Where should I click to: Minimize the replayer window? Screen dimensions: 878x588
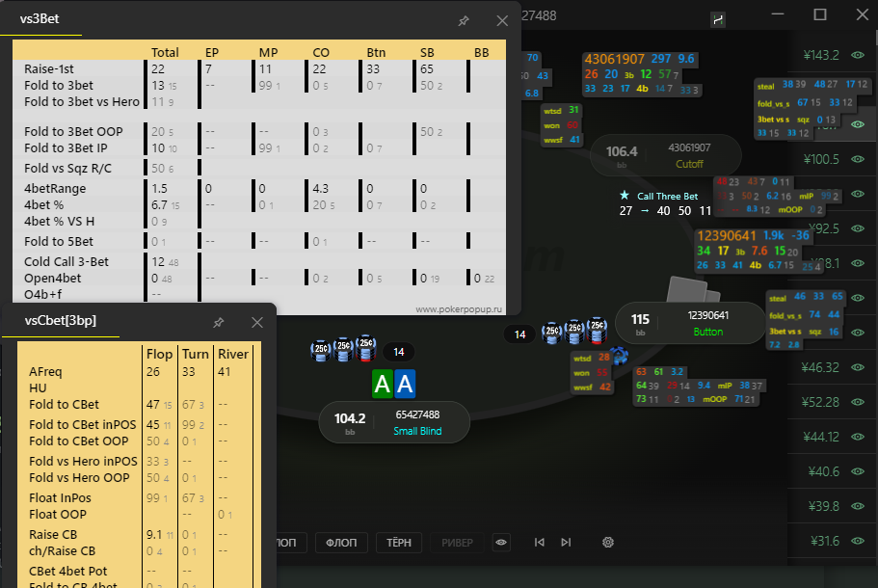778,14
